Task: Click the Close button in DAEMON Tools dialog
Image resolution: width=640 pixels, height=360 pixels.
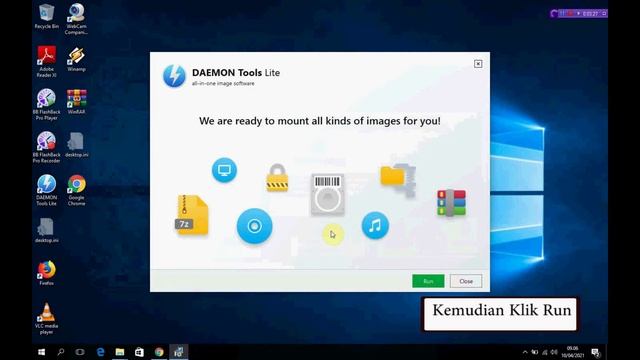Action: [466, 281]
